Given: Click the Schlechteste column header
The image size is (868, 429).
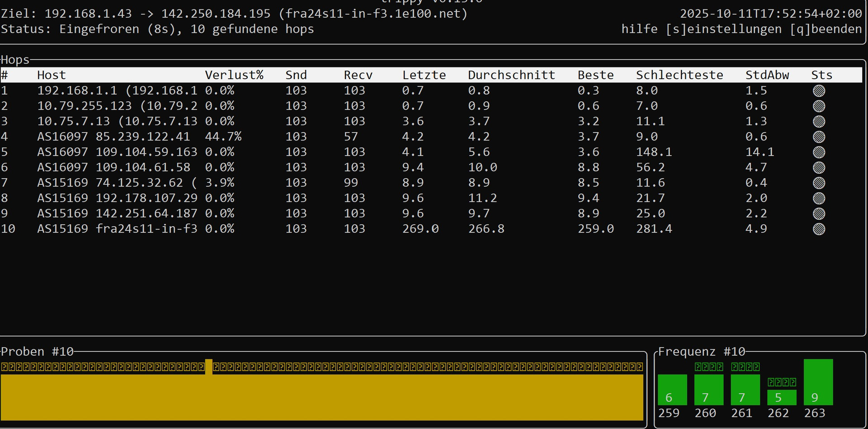Looking at the screenshot, I should tap(679, 75).
